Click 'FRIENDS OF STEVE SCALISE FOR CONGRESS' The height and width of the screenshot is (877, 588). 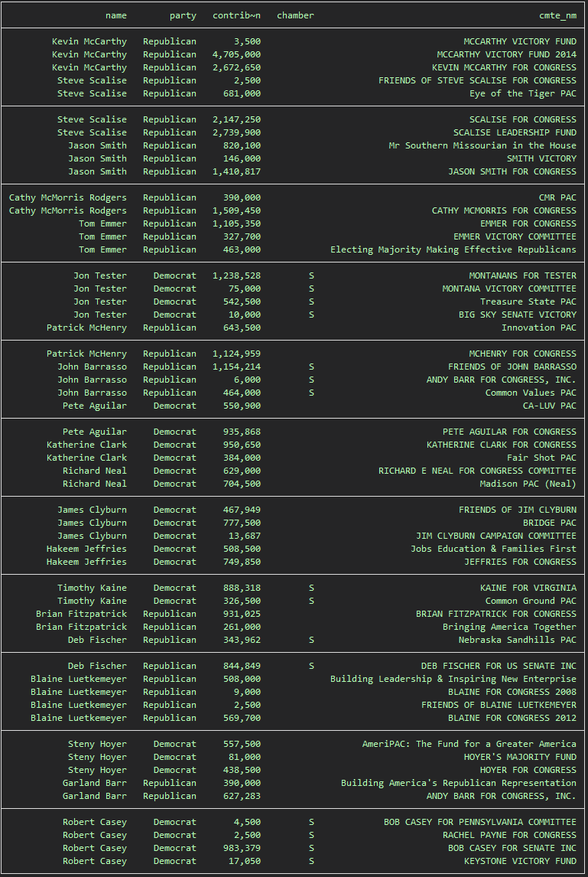(477, 80)
